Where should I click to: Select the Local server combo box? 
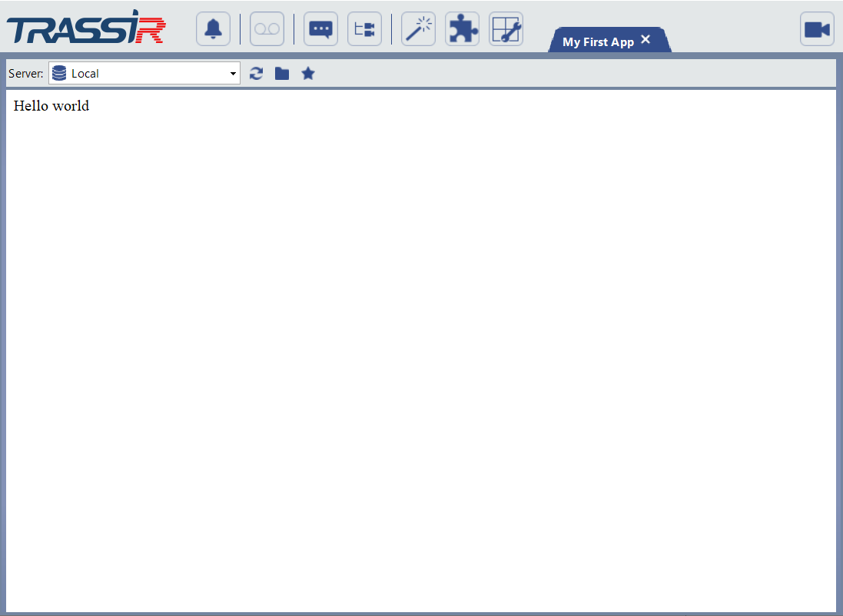click(144, 73)
